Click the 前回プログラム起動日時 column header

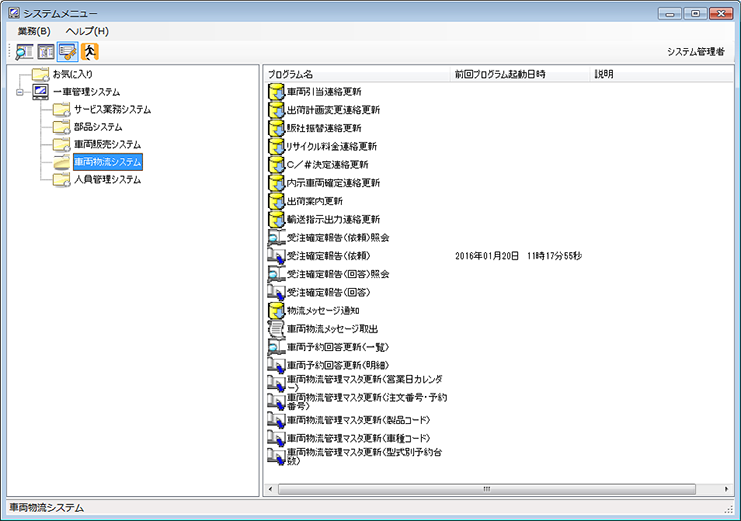click(x=503, y=74)
